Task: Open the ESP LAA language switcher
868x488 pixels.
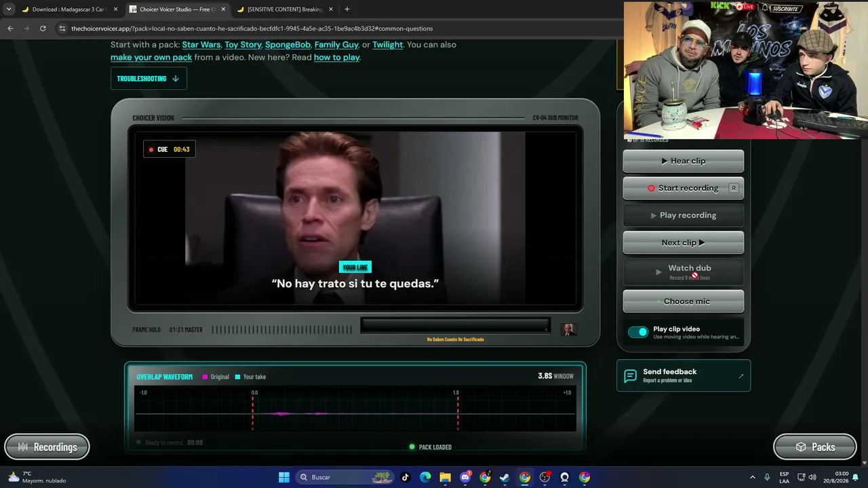Action: click(x=785, y=477)
